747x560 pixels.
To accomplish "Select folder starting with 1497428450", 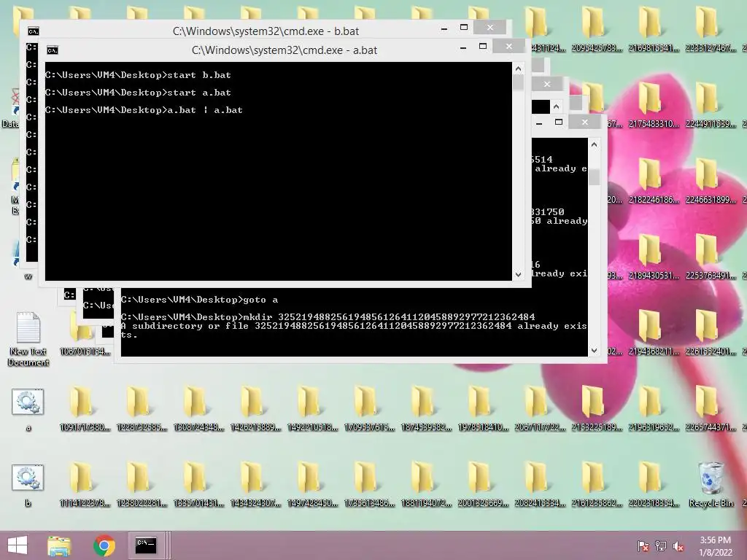I will point(312,485).
